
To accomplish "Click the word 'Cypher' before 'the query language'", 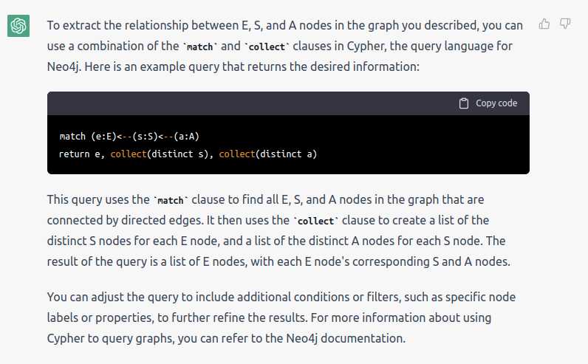I will (x=366, y=46).
